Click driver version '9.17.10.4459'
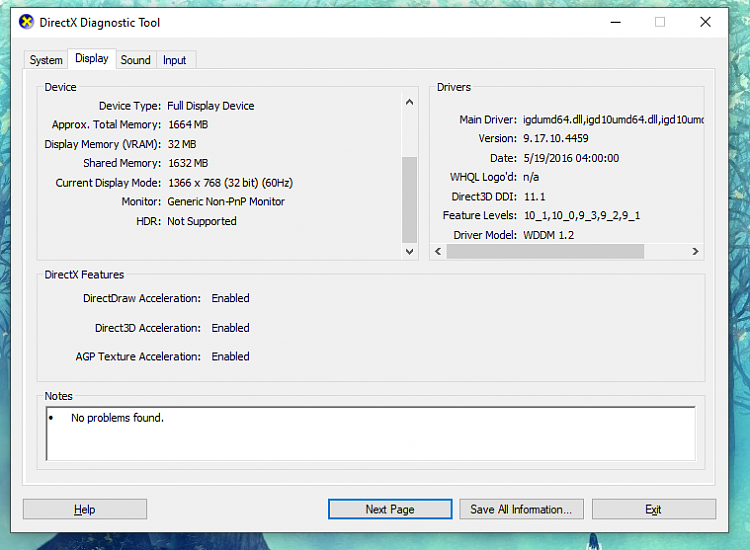Viewport: 750px width, 550px height. click(556, 138)
